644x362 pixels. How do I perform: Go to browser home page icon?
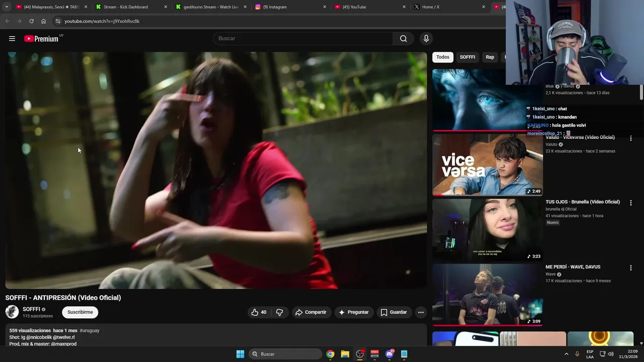[x=44, y=21]
